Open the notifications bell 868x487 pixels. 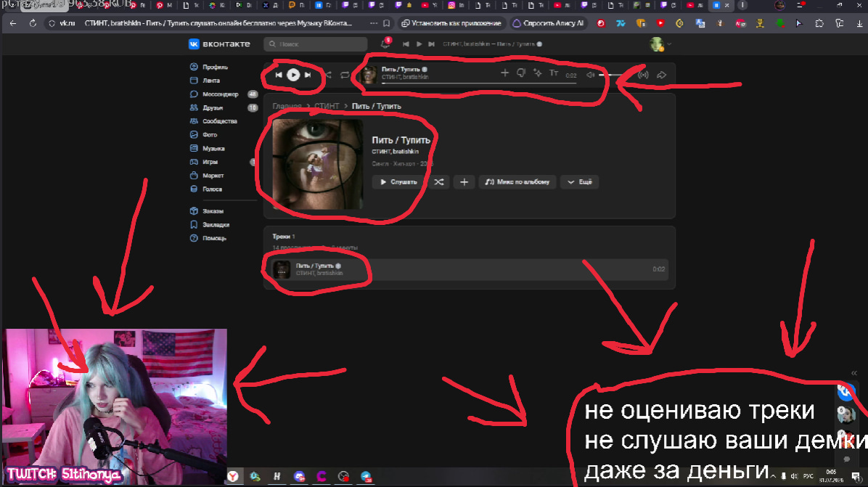pos(386,44)
